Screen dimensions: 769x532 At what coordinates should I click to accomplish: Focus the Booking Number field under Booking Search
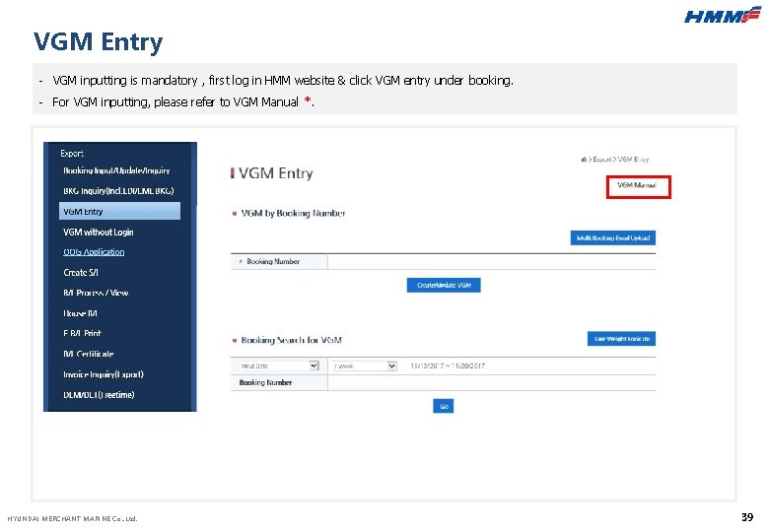491,382
